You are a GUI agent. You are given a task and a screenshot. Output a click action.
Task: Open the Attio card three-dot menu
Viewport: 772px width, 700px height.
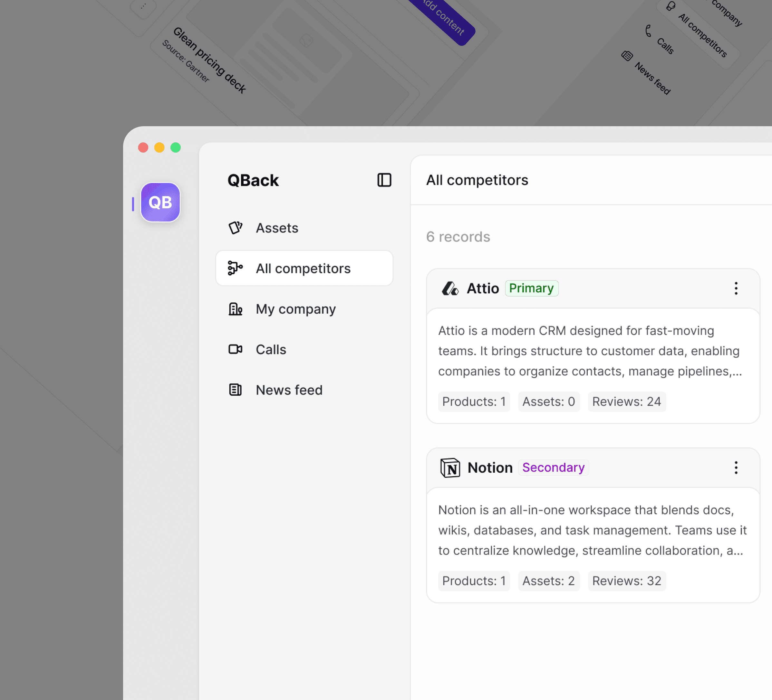736,289
